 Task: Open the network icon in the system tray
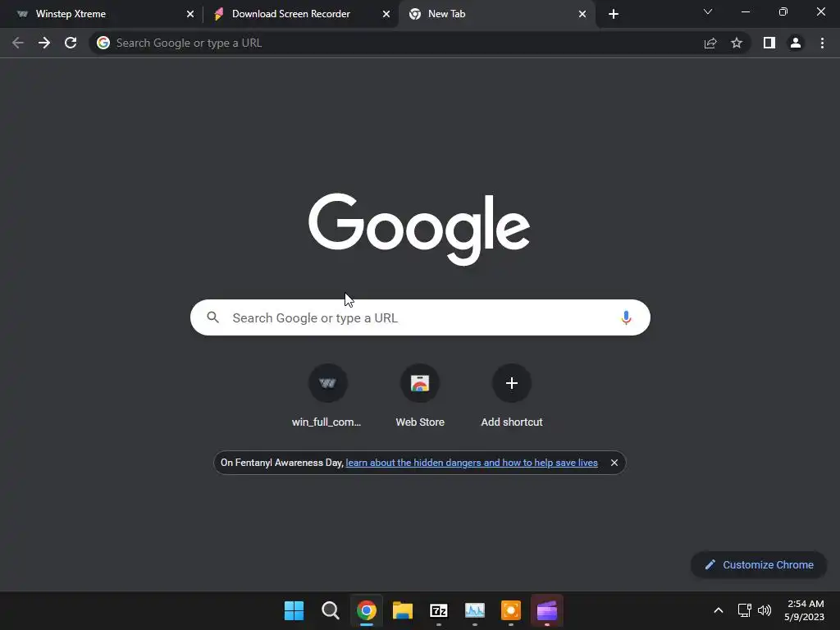744,610
